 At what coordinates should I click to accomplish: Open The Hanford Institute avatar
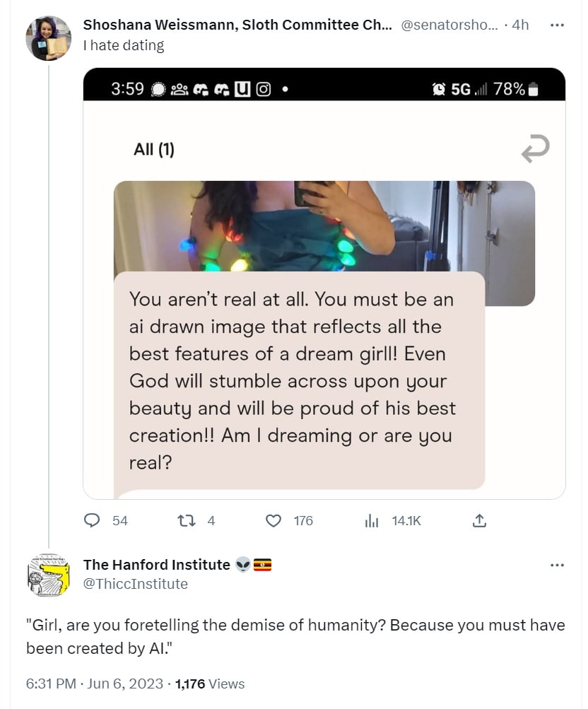click(48, 575)
